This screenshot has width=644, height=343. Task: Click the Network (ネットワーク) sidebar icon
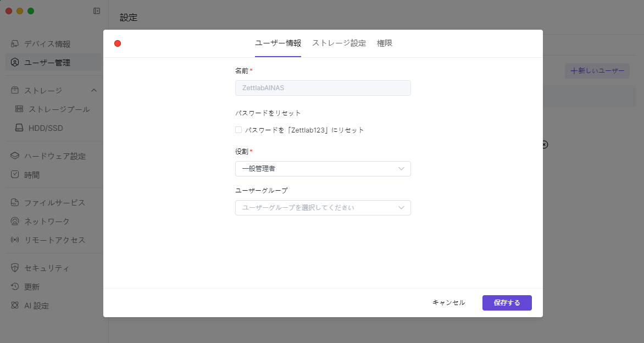(x=15, y=222)
